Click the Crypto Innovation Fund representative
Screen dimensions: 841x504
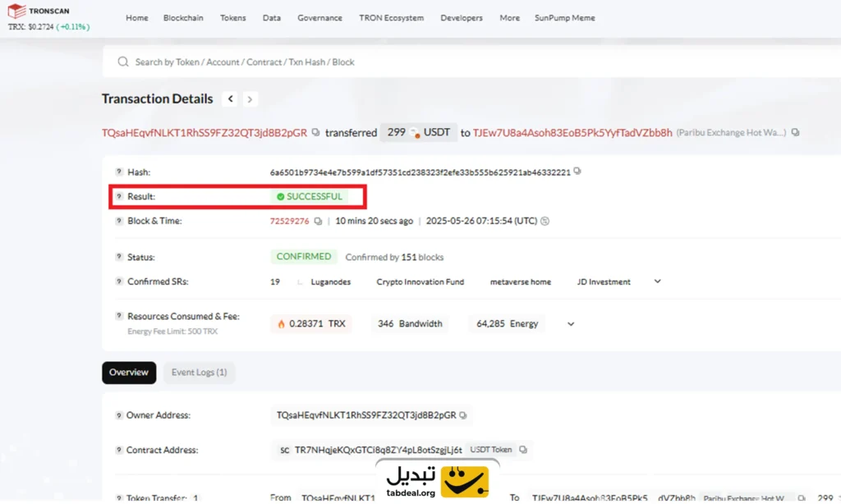pos(420,282)
